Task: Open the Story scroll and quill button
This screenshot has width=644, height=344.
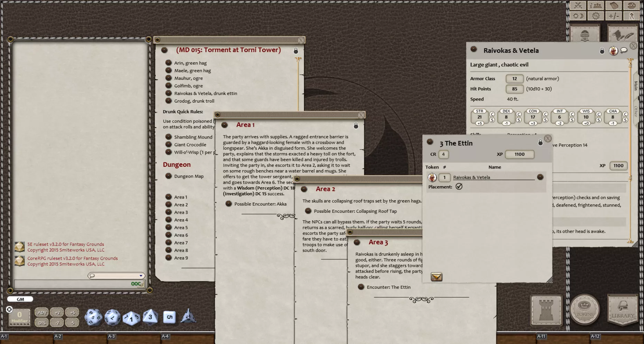Action: (x=623, y=35)
